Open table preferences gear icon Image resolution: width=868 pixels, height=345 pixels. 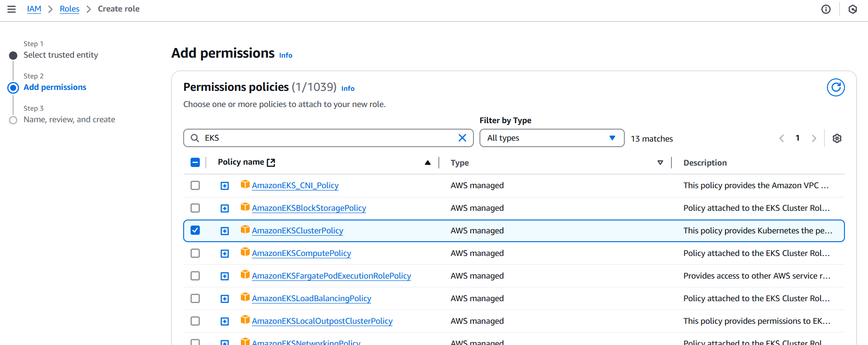(837, 138)
